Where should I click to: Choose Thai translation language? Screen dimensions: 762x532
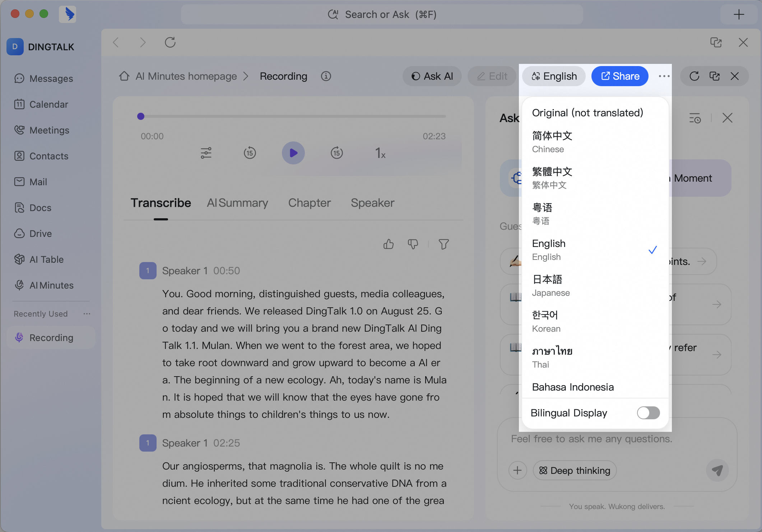595,357
